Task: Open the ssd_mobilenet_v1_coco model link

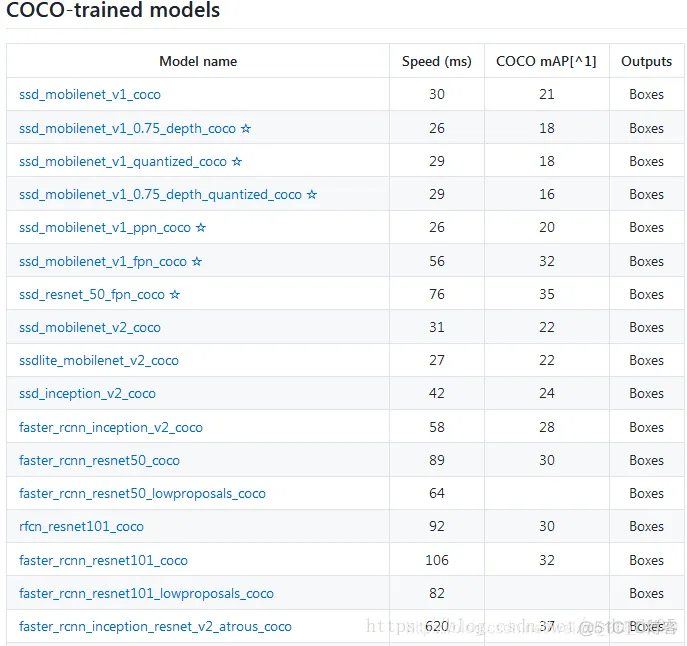Action: tap(90, 95)
